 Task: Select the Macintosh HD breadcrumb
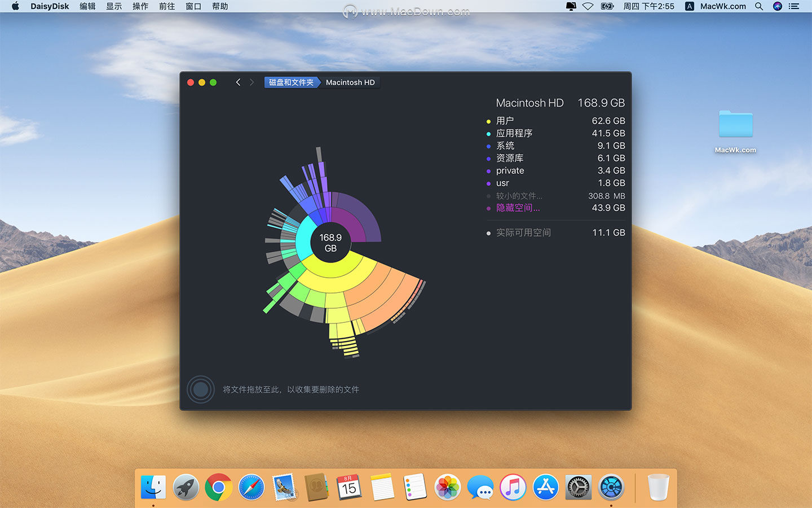pos(350,82)
